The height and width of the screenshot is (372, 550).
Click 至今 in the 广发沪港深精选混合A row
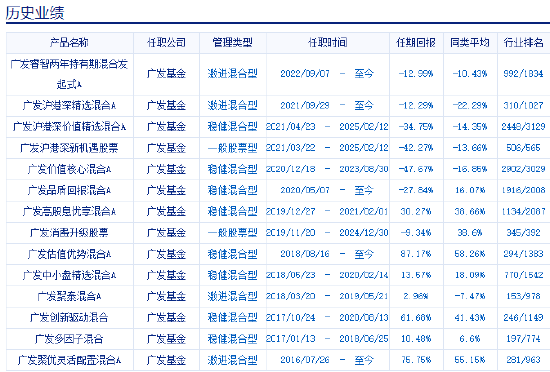[x=364, y=106]
